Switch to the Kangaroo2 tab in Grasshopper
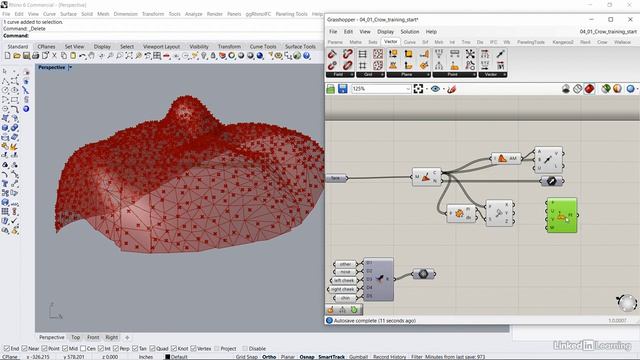 [563, 42]
